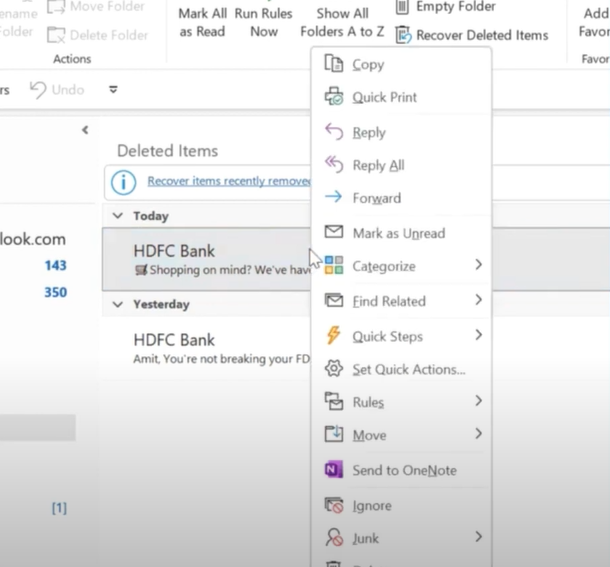Select yesterday's HDFC Bank FD email
Screen dimensions: 610x567
click(x=207, y=348)
